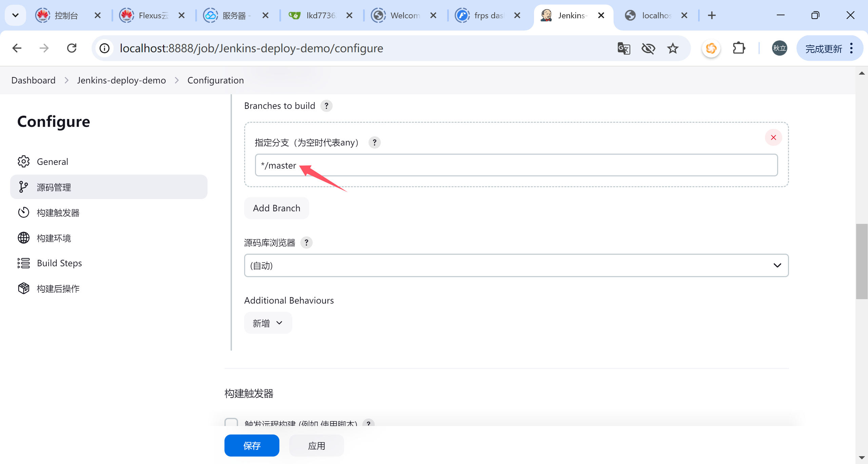Delete the */master branch with red X
Screen dimensions: 868x464
773,137
